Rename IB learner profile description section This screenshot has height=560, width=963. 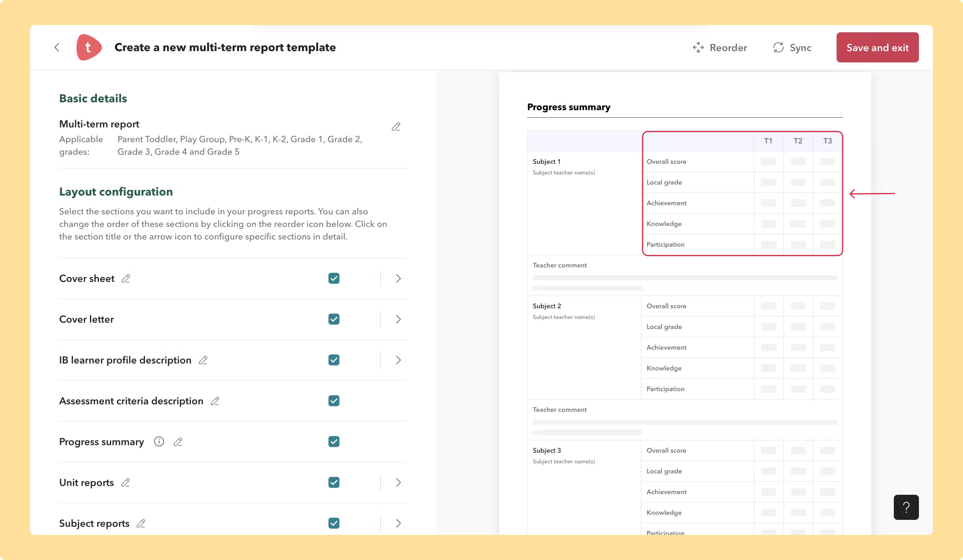(203, 360)
